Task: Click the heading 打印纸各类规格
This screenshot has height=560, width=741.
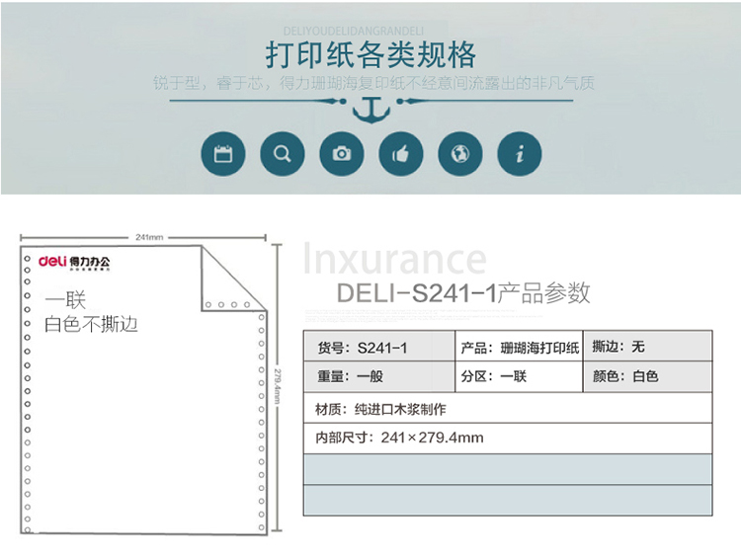Action: coord(370,55)
